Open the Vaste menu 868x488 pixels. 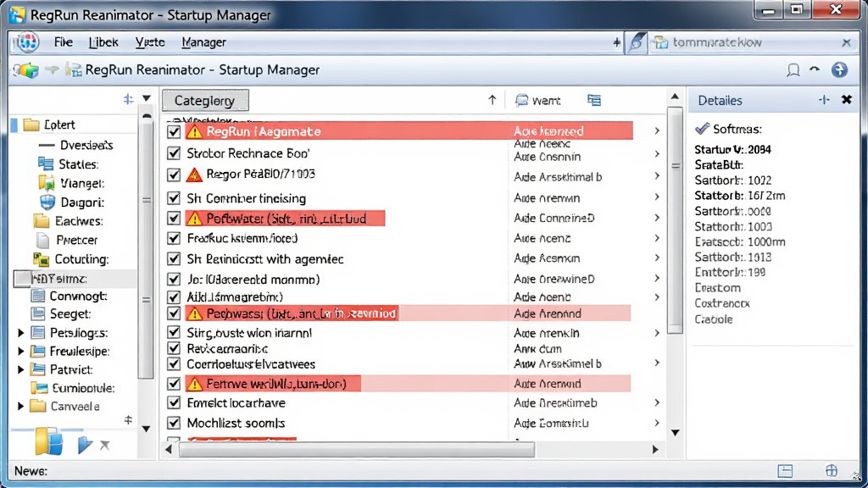pyautogui.click(x=150, y=42)
